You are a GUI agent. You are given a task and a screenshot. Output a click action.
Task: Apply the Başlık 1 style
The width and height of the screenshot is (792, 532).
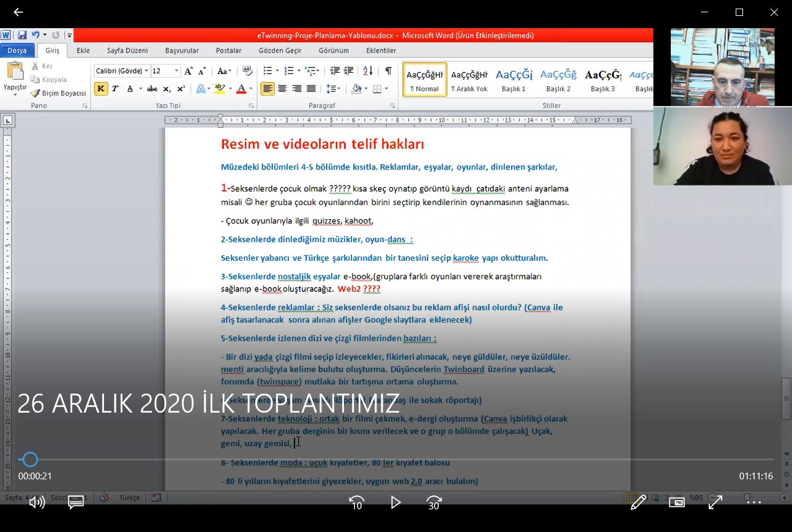pos(514,80)
